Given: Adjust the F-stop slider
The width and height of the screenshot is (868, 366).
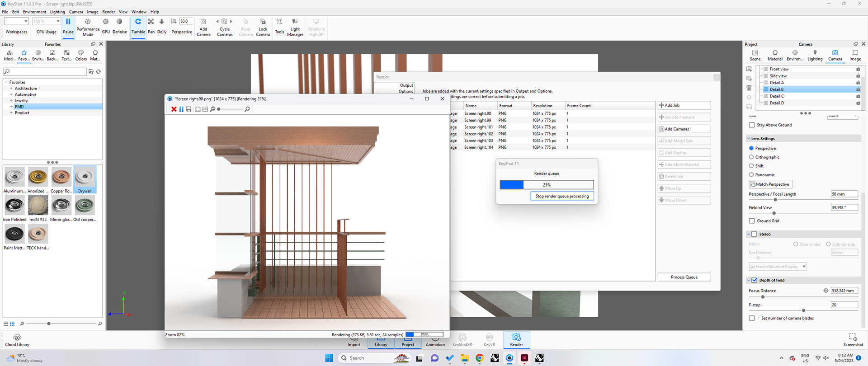Looking at the screenshot, I should click(803, 310).
